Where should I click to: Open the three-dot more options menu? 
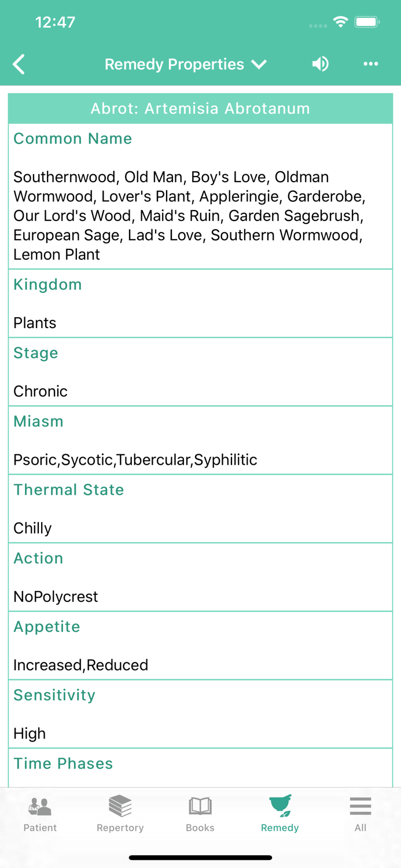[370, 64]
